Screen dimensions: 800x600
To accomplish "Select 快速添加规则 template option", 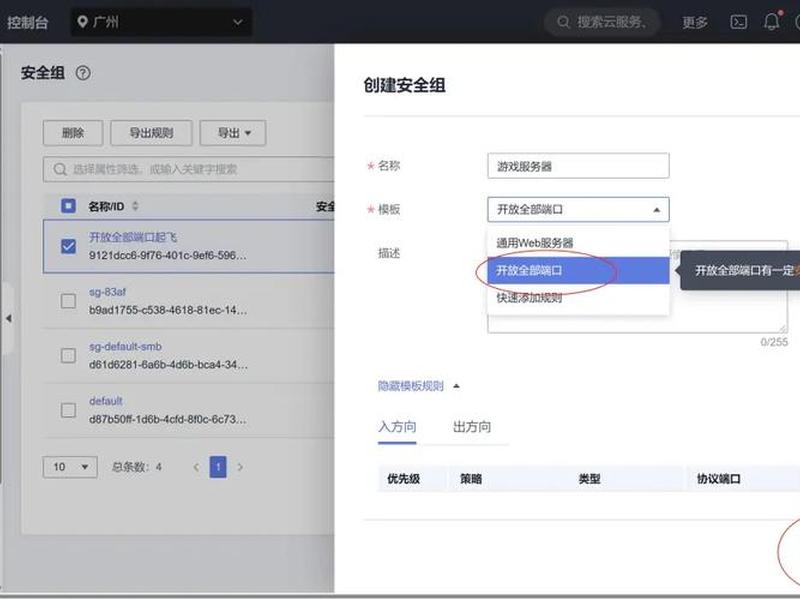I will tap(578, 298).
